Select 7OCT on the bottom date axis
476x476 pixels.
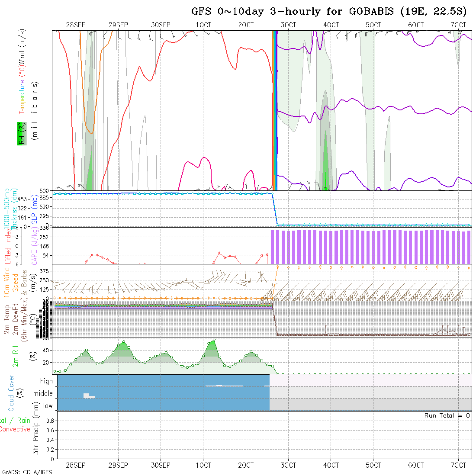[x=458, y=465]
